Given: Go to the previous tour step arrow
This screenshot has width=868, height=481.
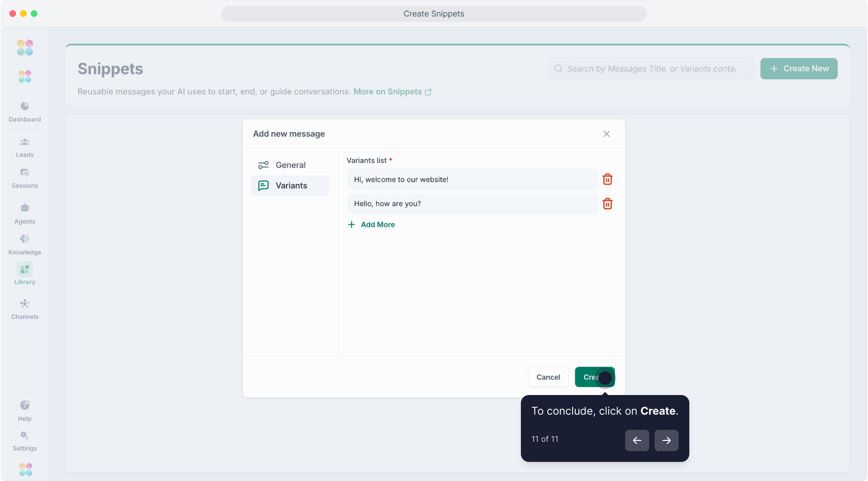Looking at the screenshot, I should pos(637,440).
